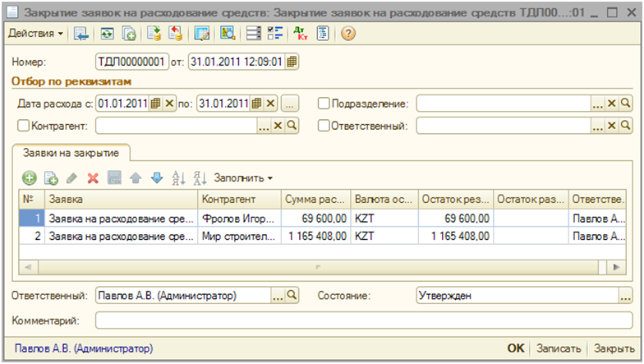Image resolution: width=644 pixels, height=364 pixels.
Task: Delete selected row with red X icon
Action: point(93,177)
